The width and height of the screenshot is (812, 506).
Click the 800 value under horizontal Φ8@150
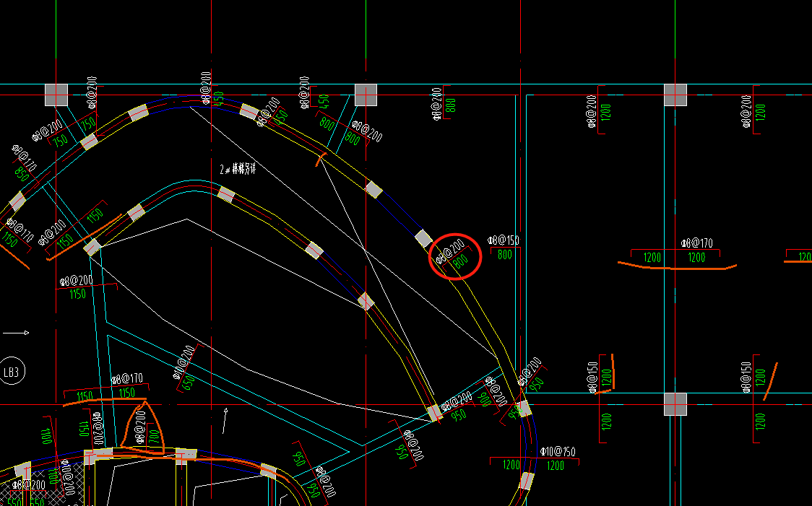(505, 254)
